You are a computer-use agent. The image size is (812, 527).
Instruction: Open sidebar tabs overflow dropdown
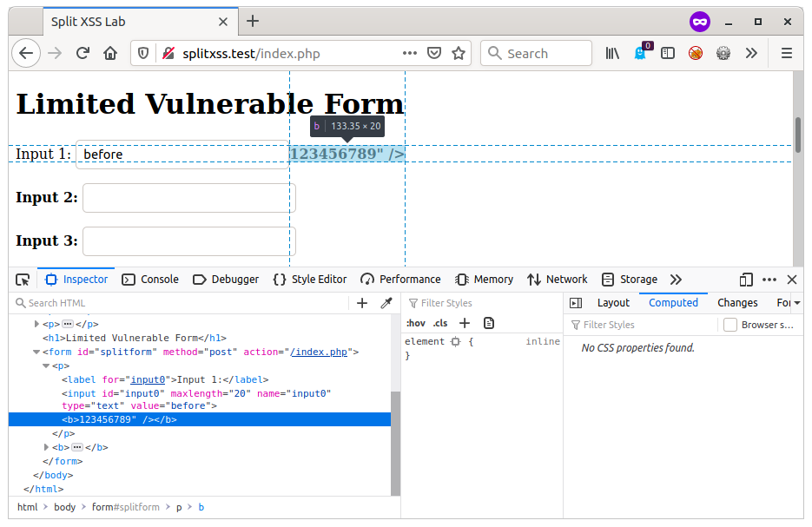pos(797,303)
